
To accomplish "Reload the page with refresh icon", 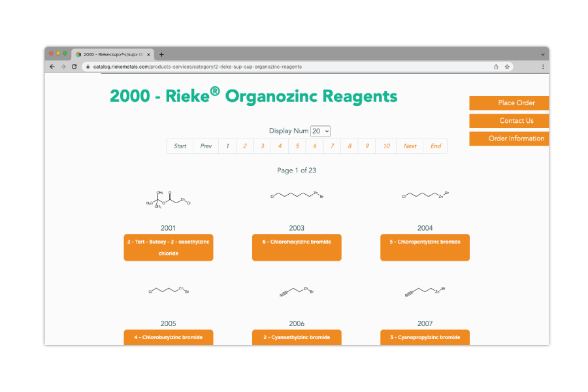I will click(74, 67).
